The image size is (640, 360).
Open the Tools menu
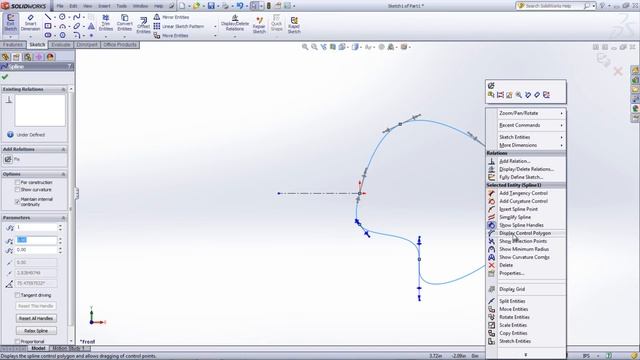122,6
